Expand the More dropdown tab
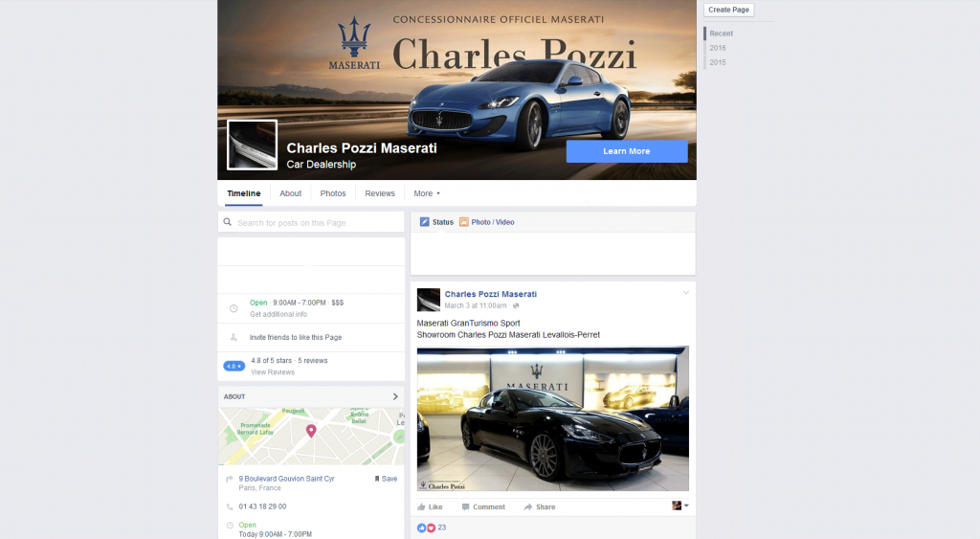This screenshot has width=980, height=539. coord(427,193)
